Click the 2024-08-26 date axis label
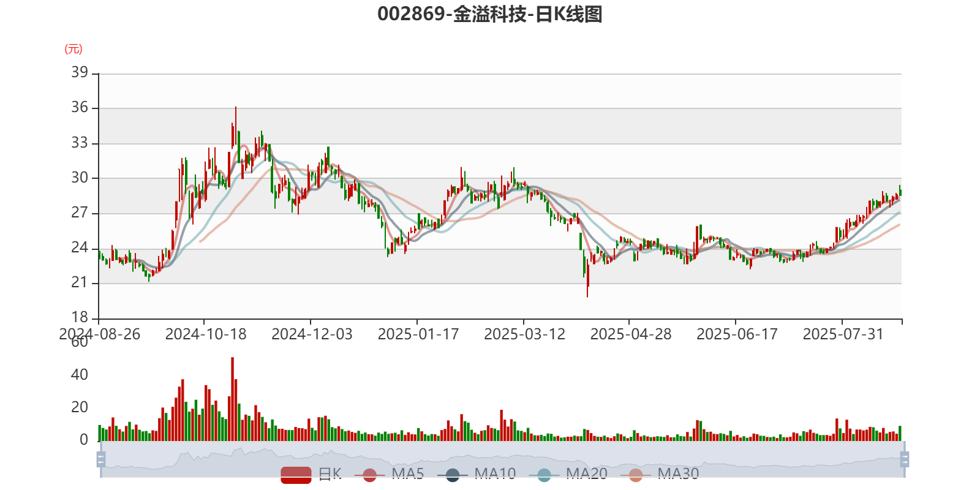 point(99,334)
